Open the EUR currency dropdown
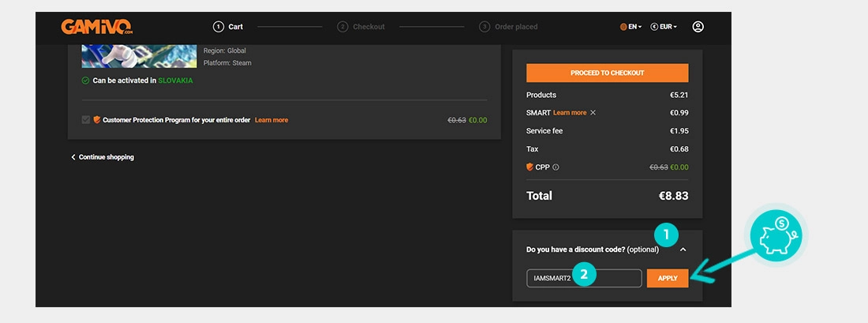Screen dimensions: 868x323 click(663, 27)
